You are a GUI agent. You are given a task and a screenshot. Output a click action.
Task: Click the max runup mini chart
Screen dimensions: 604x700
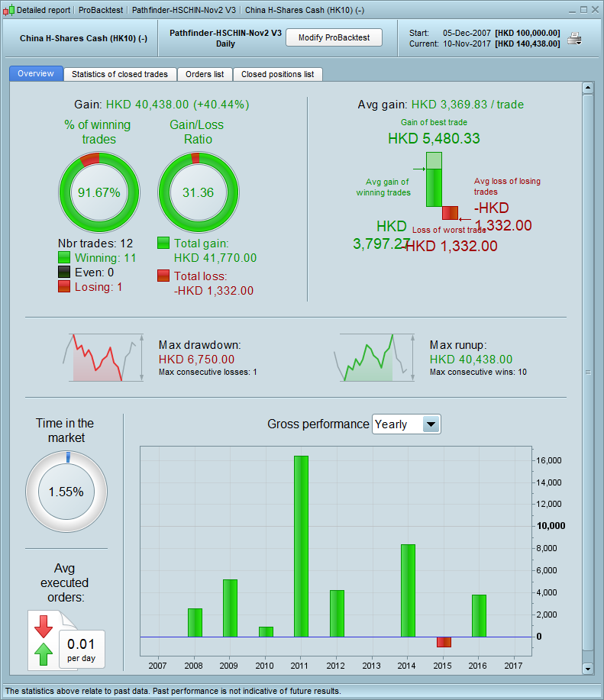(374, 357)
